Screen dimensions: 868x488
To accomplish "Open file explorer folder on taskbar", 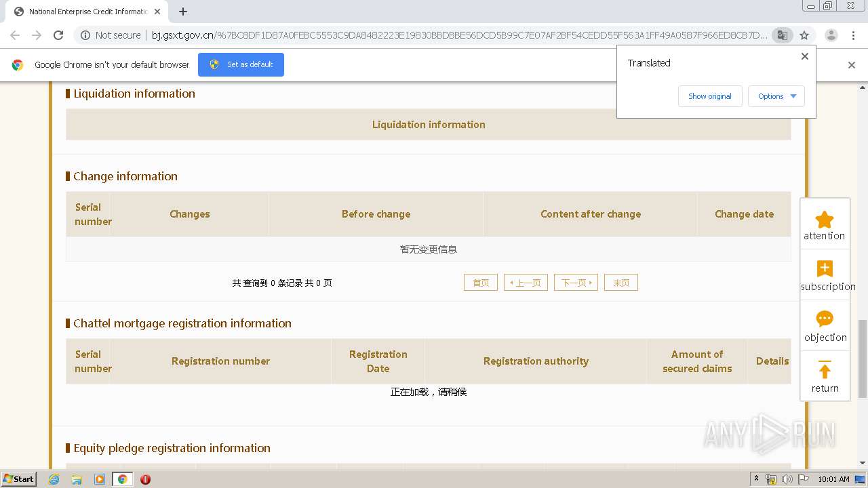I will pos(77,479).
